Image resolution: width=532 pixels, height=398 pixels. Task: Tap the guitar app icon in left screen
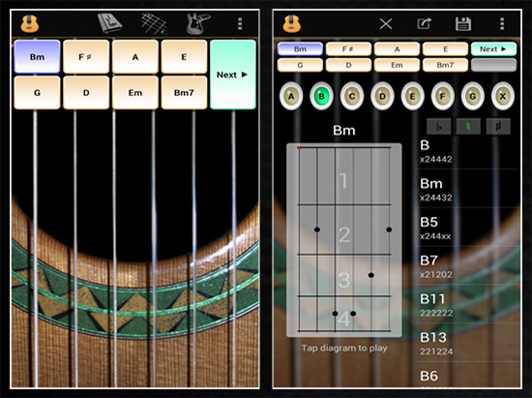pos(30,24)
